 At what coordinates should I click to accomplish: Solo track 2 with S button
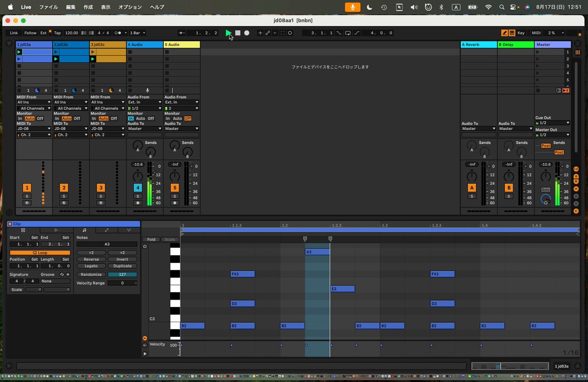click(x=64, y=196)
